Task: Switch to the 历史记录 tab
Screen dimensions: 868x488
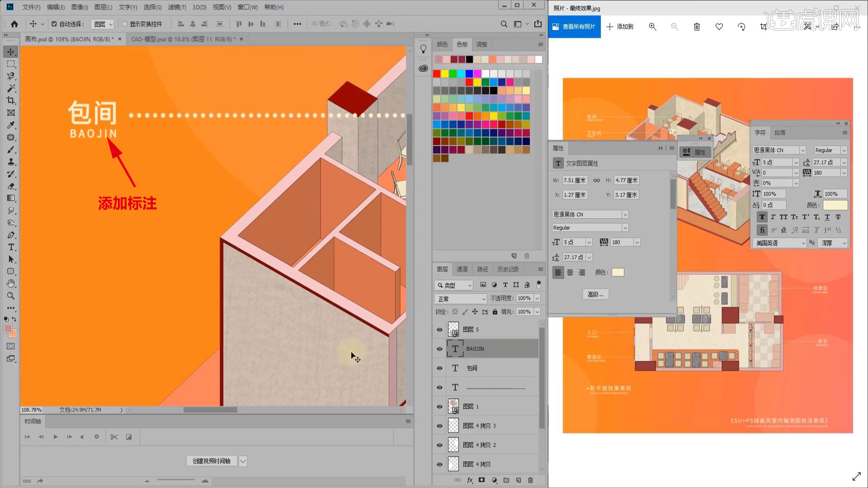Action: (508, 269)
